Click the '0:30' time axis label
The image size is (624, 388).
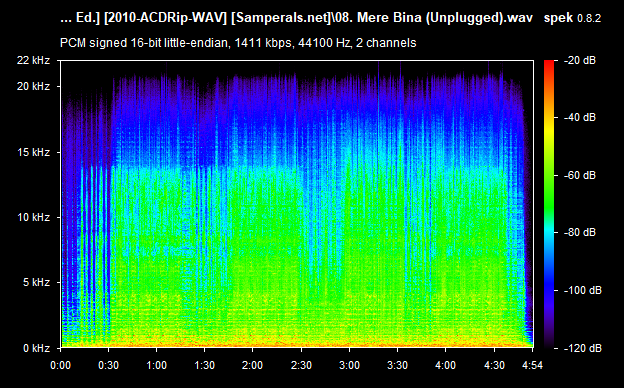[108, 365]
